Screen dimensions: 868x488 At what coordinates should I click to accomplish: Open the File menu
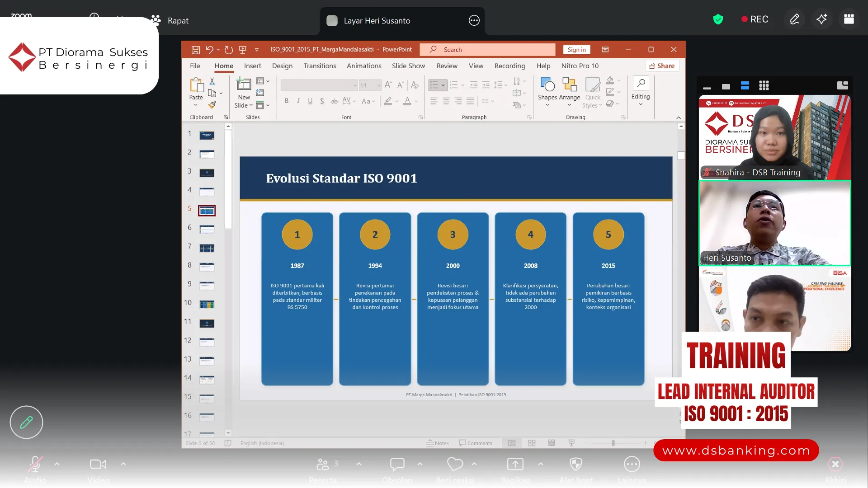coord(195,66)
